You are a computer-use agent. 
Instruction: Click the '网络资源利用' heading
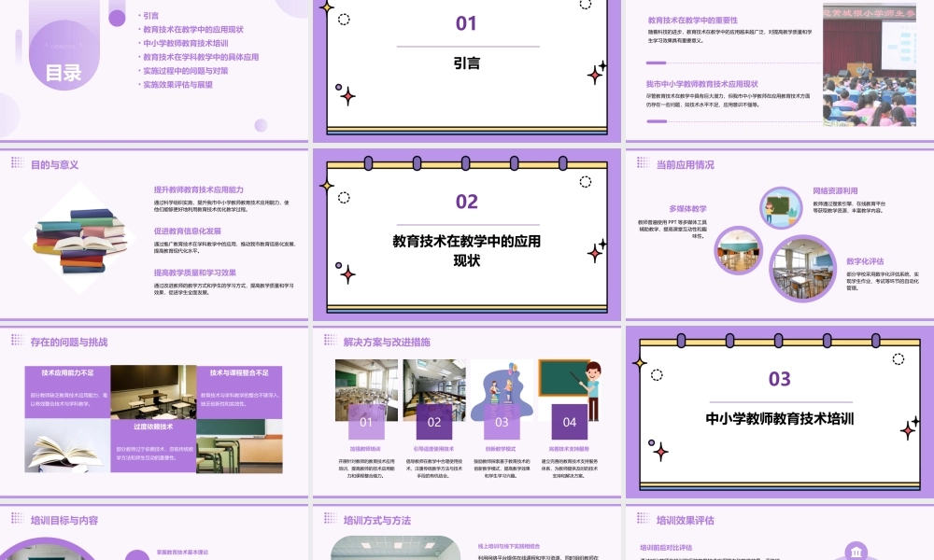(835, 191)
